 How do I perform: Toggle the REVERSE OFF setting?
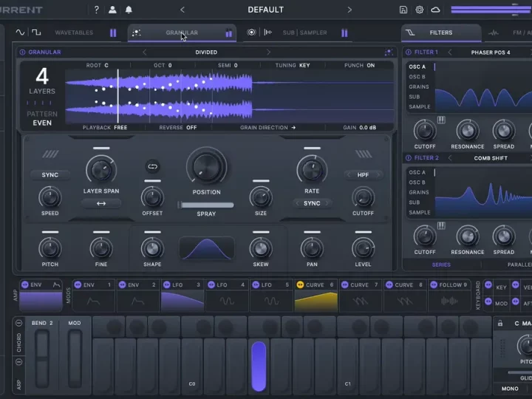click(178, 128)
